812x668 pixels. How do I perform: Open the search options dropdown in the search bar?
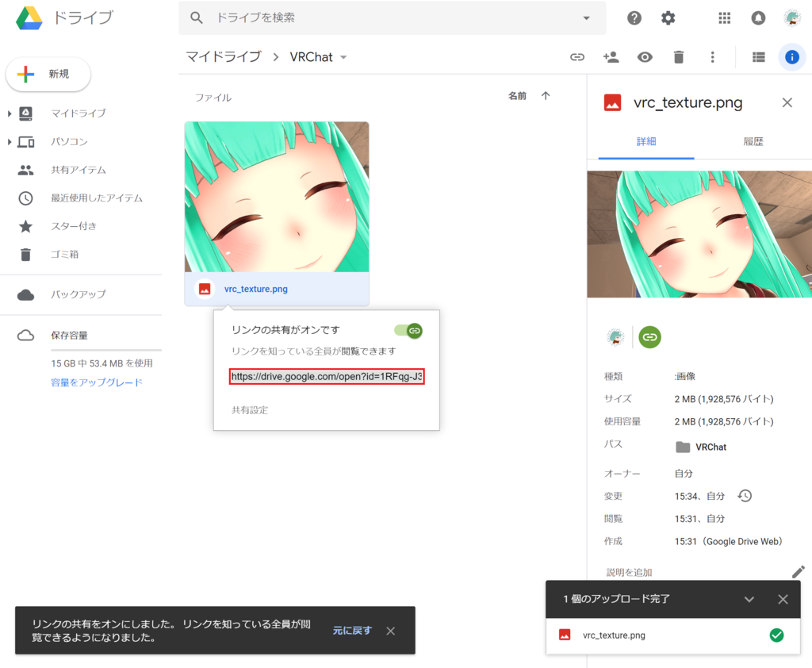point(586,17)
